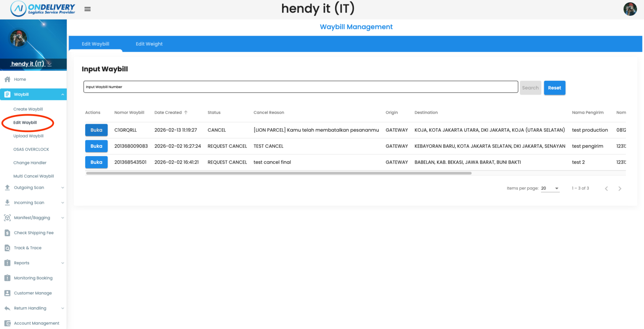The height and width of the screenshot is (329, 644).
Task: Expand the Outgoing Scan menu
Action: tap(62, 188)
